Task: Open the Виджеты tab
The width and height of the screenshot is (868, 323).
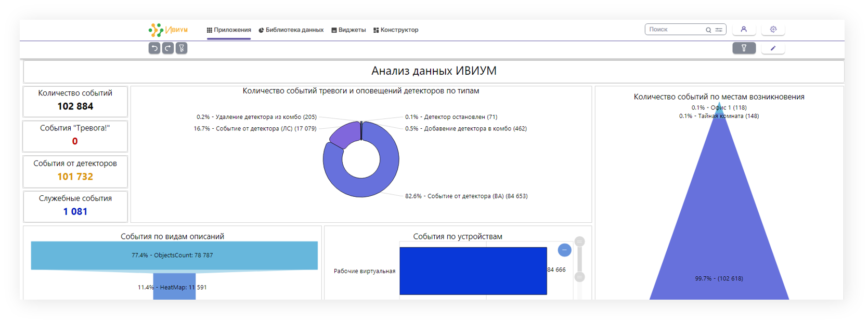Action: [x=348, y=30]
